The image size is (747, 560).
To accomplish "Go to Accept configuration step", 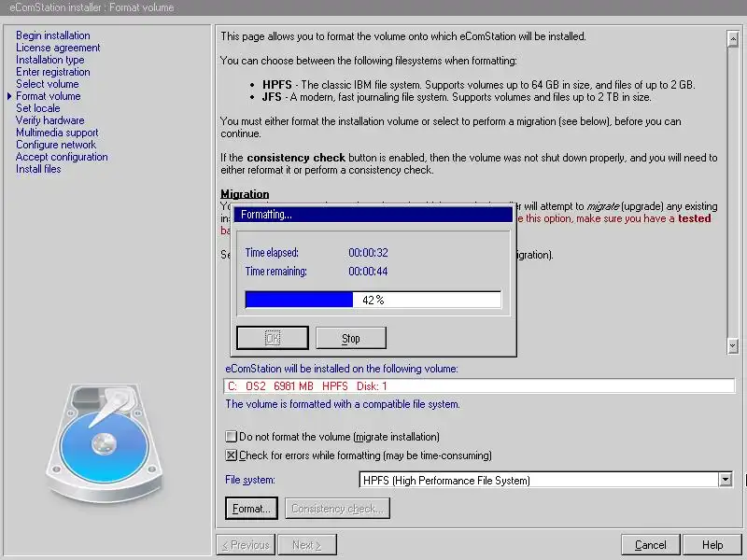I will click(x=62, y=157).
